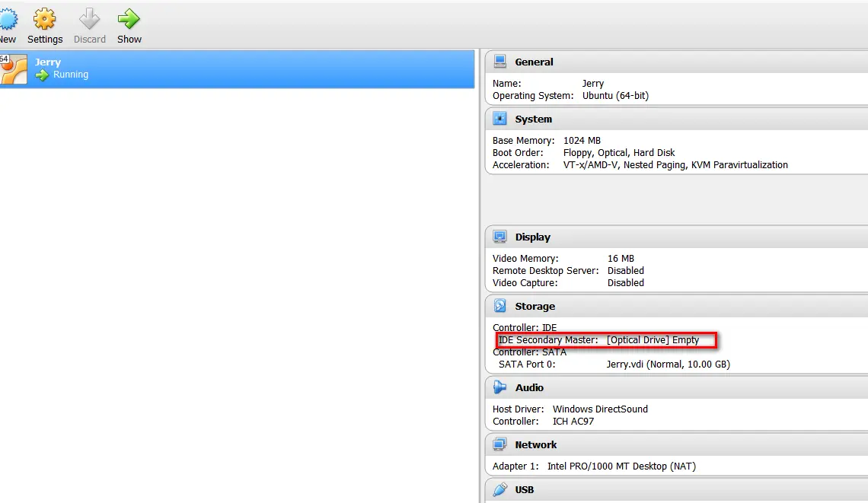Click the VT-x/AMD-V acceleration value

[675, 165]
